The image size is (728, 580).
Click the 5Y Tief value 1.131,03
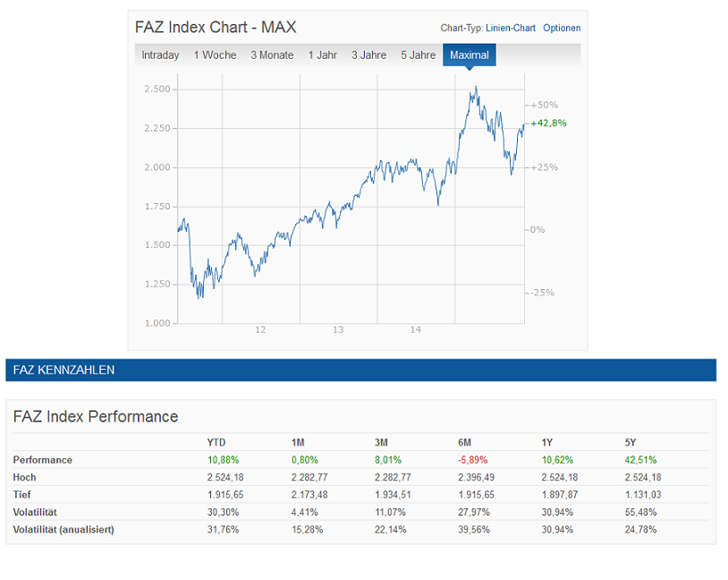click(642, 494)
